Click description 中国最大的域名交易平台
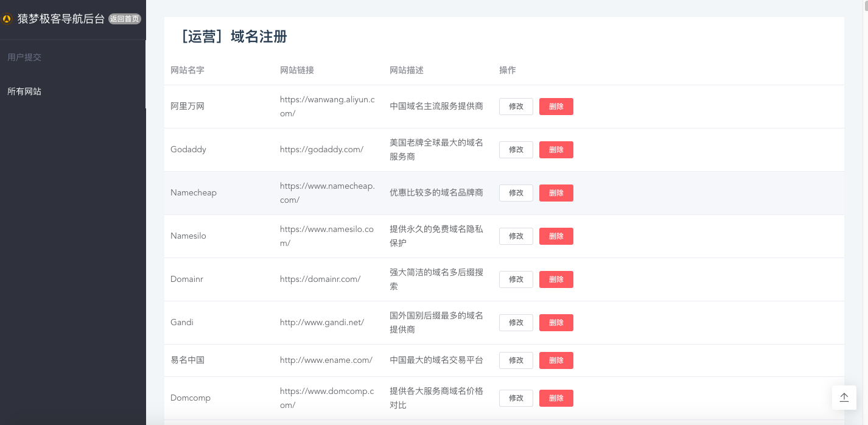The width and height of the screenshot is (868, 425). point(436,360)
